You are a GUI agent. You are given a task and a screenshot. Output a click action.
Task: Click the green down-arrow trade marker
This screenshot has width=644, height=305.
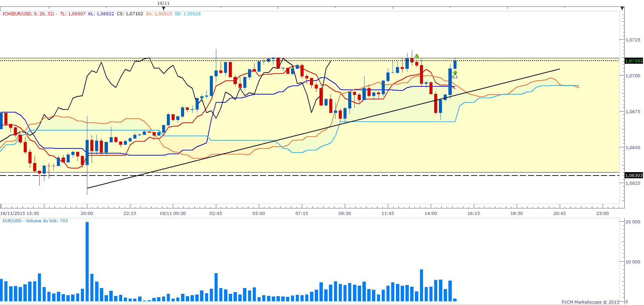417,56
